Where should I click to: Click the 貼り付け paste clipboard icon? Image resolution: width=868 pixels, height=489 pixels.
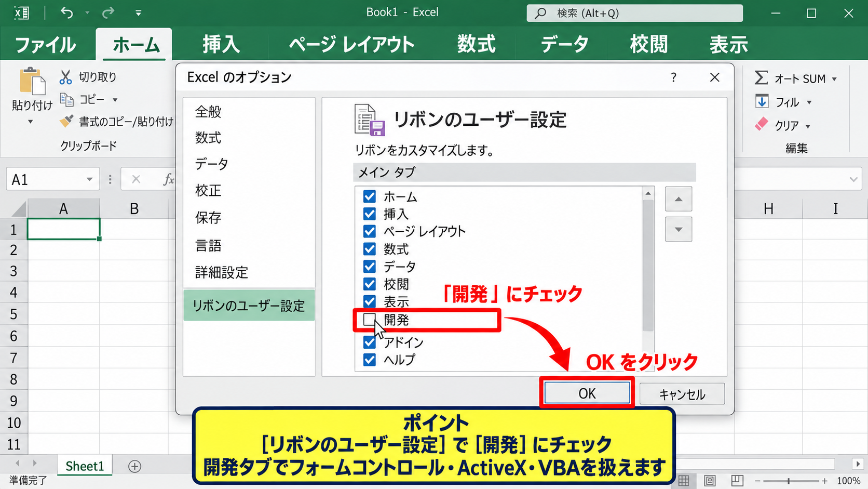click(x=32, y=81)
